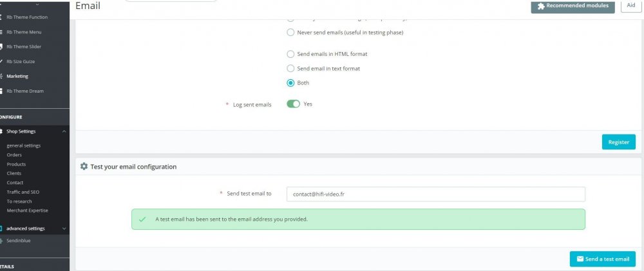
Task: Click the Sendinblue icon in the sidebar
Action: click(2, 240)
